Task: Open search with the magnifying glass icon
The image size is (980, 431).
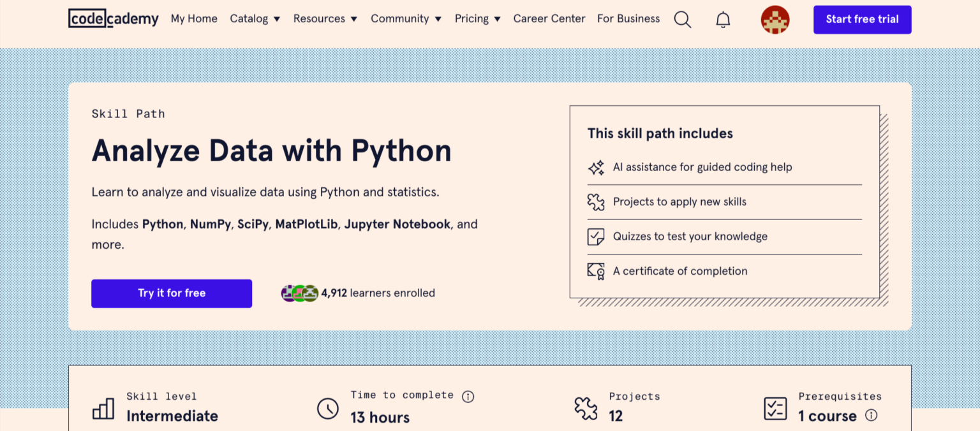Action: tap(682, 19)
